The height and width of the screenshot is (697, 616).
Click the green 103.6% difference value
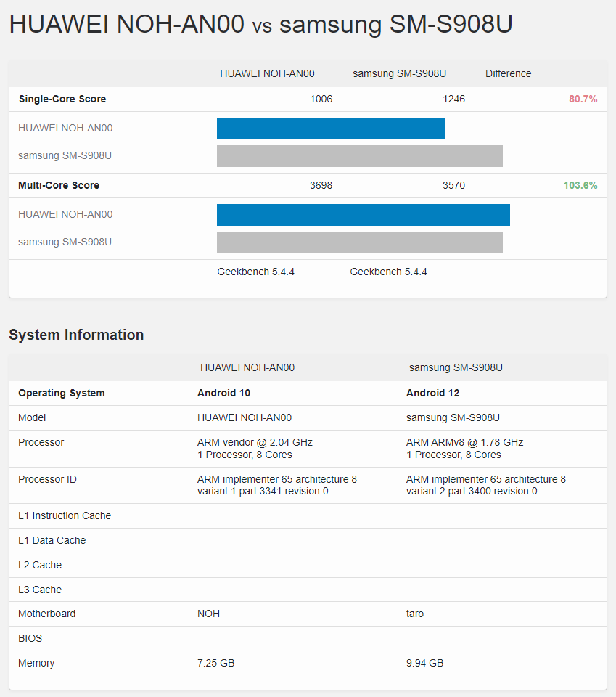pos(580,185)
